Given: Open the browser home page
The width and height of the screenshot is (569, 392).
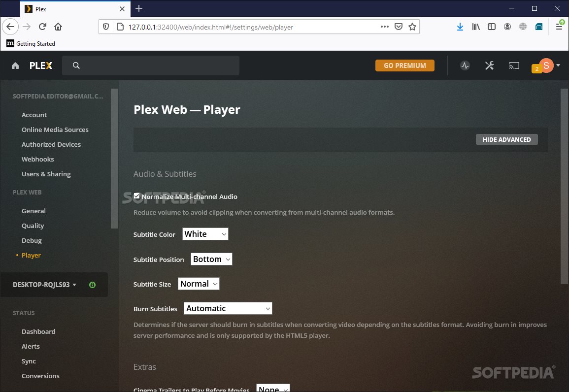Looking at the screenshot, I should [58, 27].
